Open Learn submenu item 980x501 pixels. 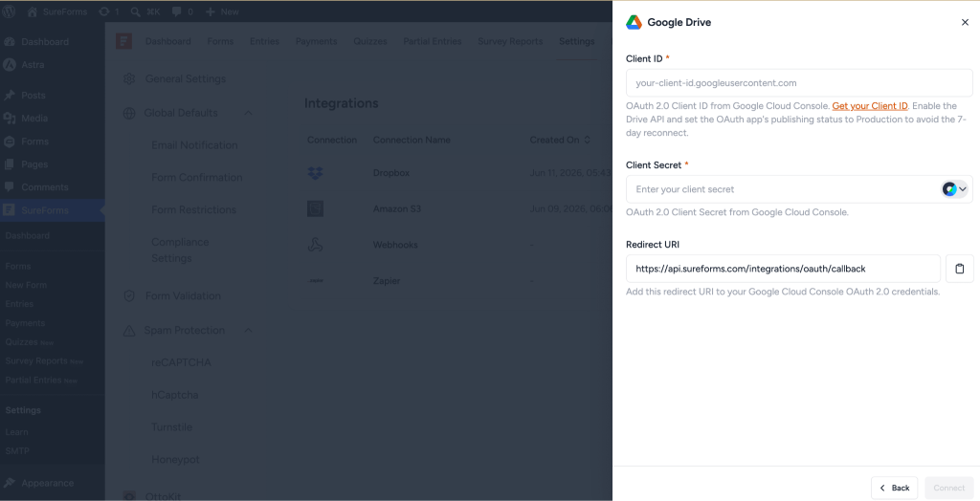coord(17,431)
